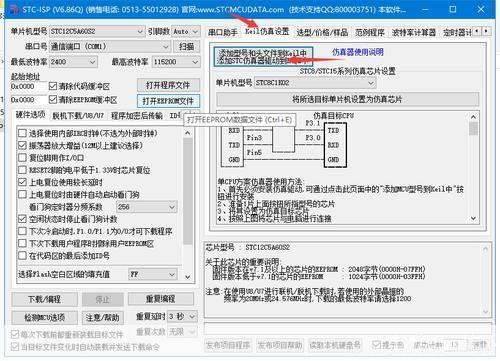Switch to the Keil仿真设置 tab

(x=267, y=31)
